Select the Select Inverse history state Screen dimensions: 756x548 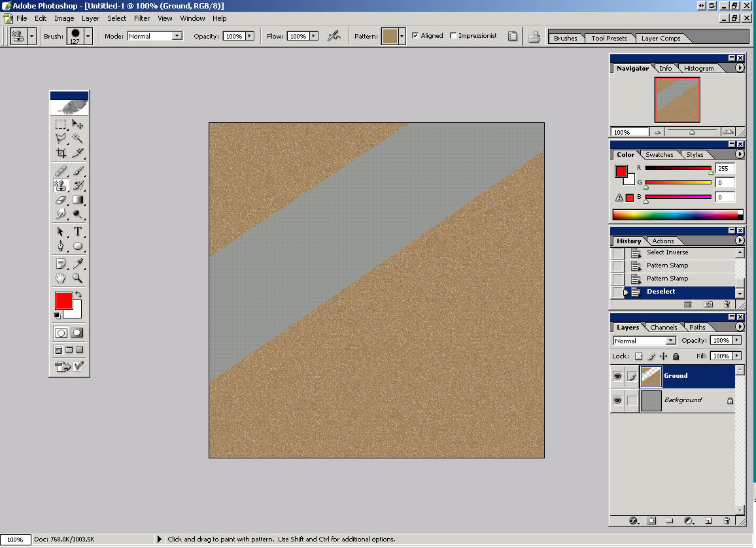pos(667,252)
